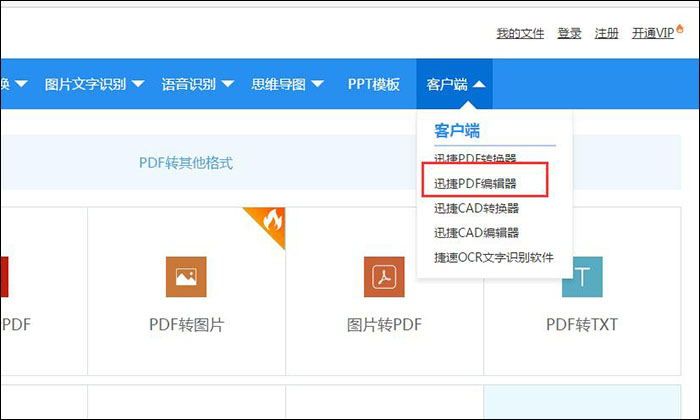Click the flame icon next to 开通VIP
700x420 pixels.
tap(680, 29)
